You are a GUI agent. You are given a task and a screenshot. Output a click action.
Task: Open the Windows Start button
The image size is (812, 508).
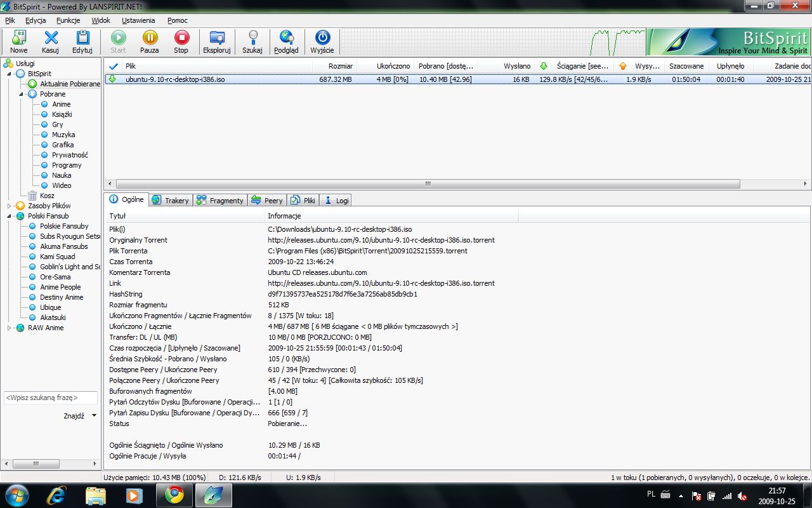point(16,495)
